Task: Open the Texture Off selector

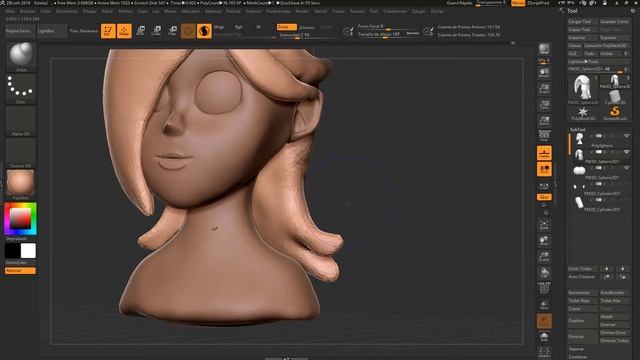Action: point(21,153)
